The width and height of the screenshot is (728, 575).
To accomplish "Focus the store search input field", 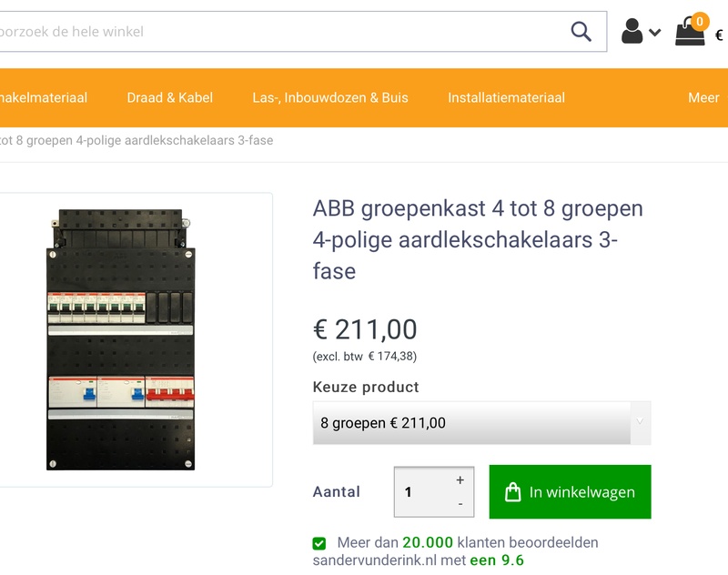I will 273,32.
